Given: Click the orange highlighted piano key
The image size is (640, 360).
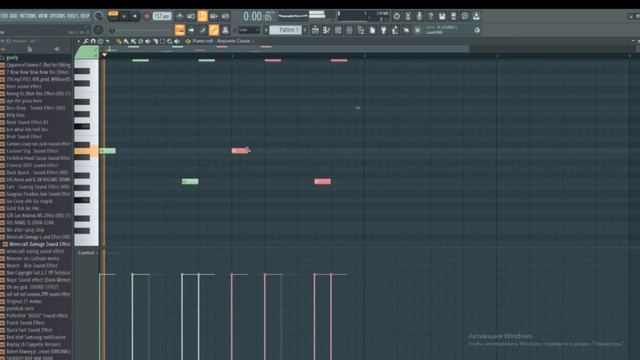Looking at the screenshot, I should 86,151.
